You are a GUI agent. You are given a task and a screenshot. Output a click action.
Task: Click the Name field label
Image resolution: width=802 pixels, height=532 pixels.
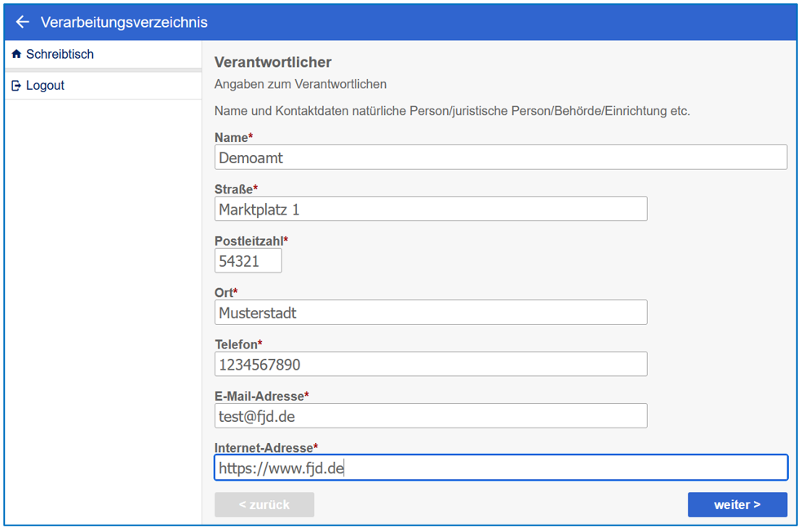(x=232, y=138)
